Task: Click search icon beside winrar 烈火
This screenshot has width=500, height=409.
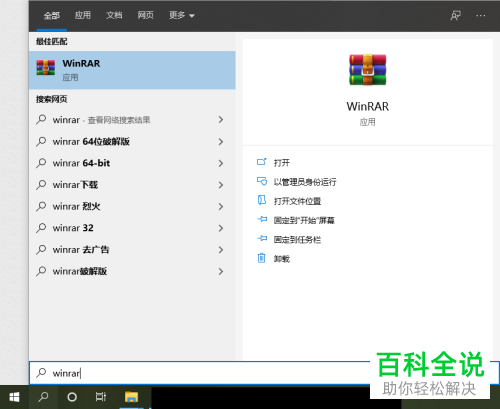Action: click(x=41, y=206)
